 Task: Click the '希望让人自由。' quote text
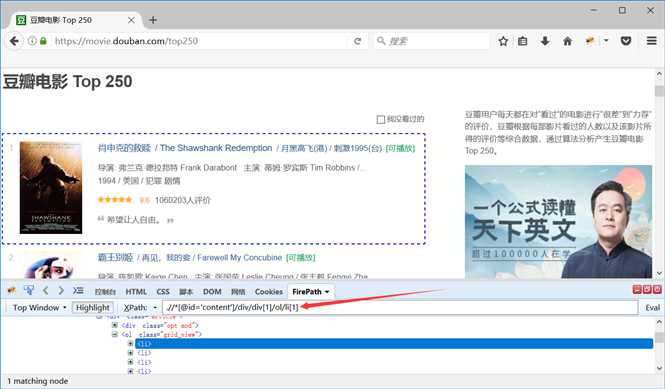(x=134, y=220)
